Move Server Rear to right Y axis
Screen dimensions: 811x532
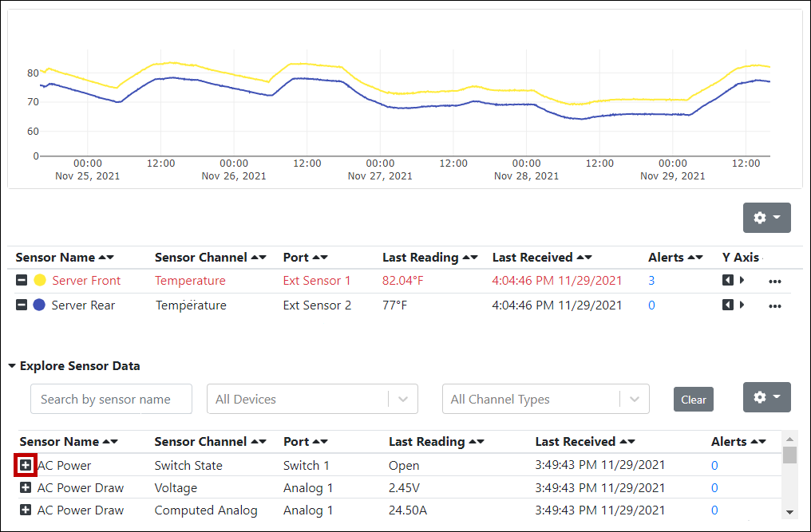point(742,305)
